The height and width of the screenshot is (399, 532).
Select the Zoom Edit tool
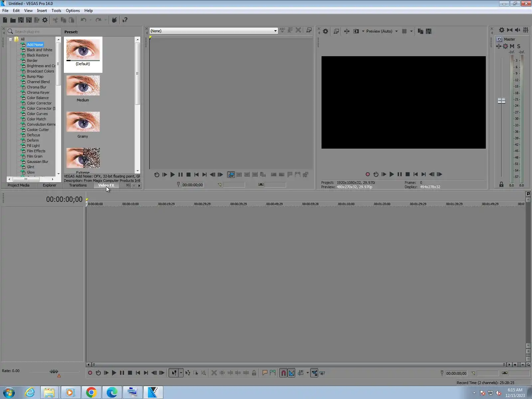(203, 373)
